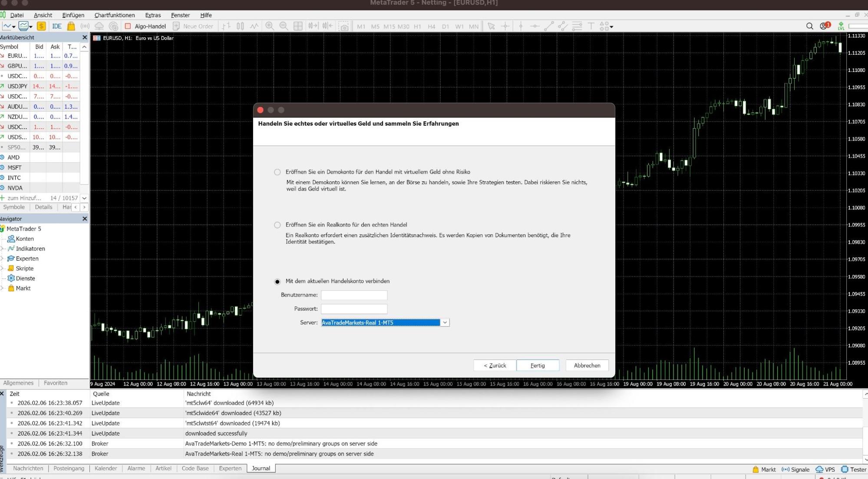Click the Benutzername input field
The height and width of the screenshot is (479, 868).
tap(354, 295)
